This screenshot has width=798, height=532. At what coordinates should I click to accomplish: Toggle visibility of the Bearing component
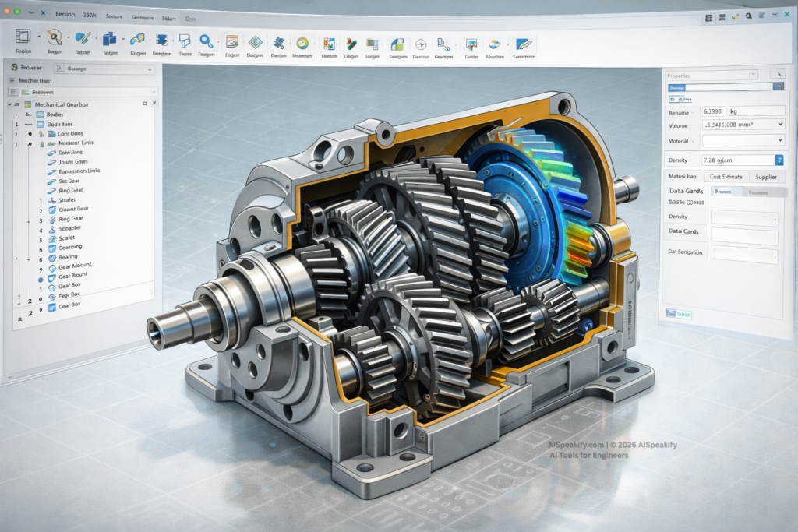coord(50,255)
